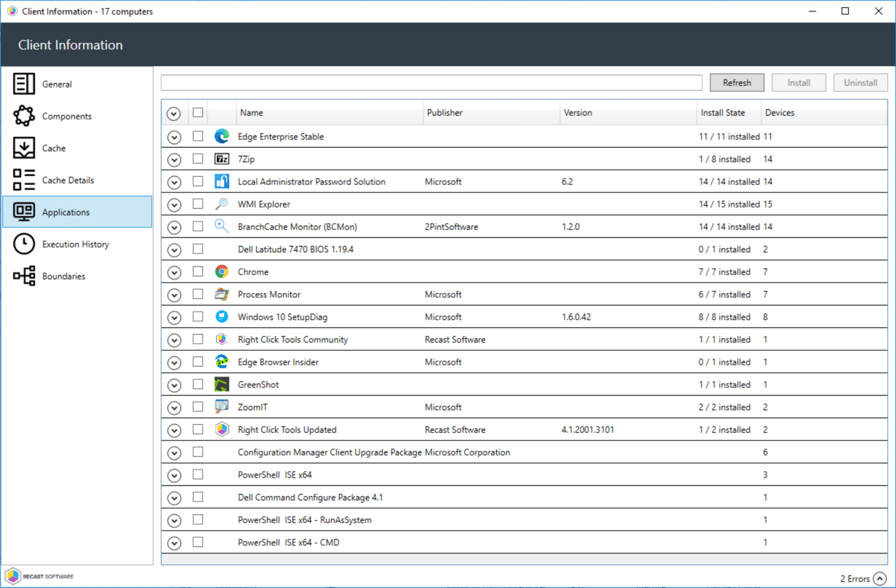Check the WMI Explorer checkbox
896x588 pixels.
pos(198,203)
